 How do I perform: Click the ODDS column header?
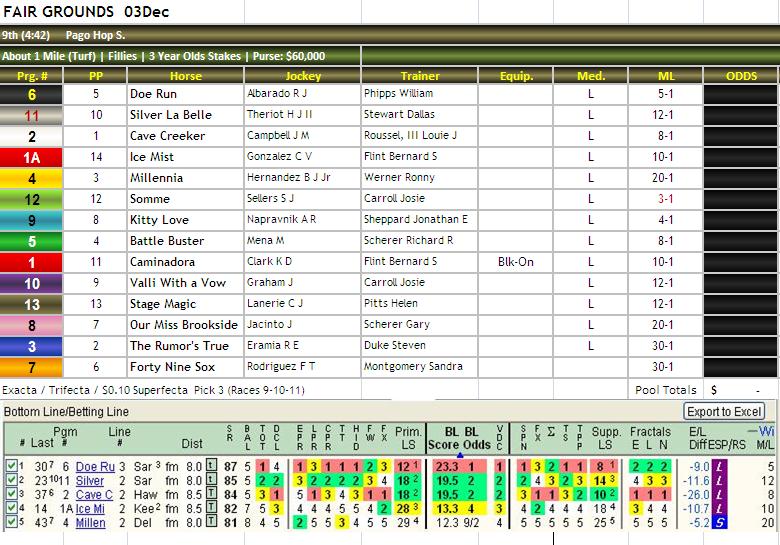(x=741, y=76)
